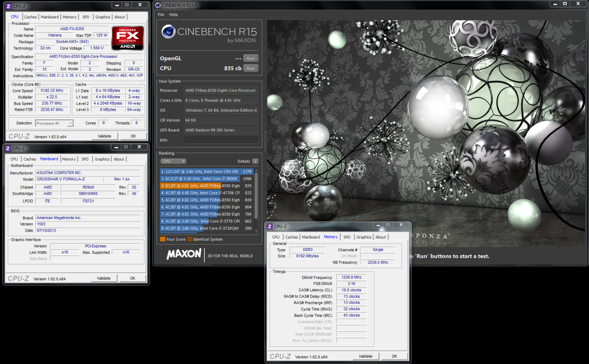589x364 pixels.
Task: Switch to About tab in the top CPU-Z window
Action: (x=120, y=17)
